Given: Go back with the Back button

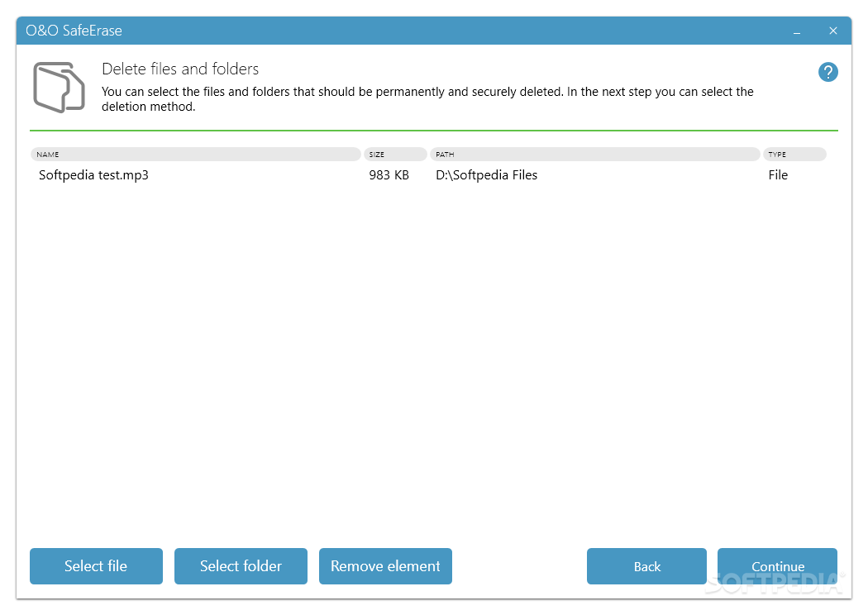Looking at the screenshot, I should (646, 565).
